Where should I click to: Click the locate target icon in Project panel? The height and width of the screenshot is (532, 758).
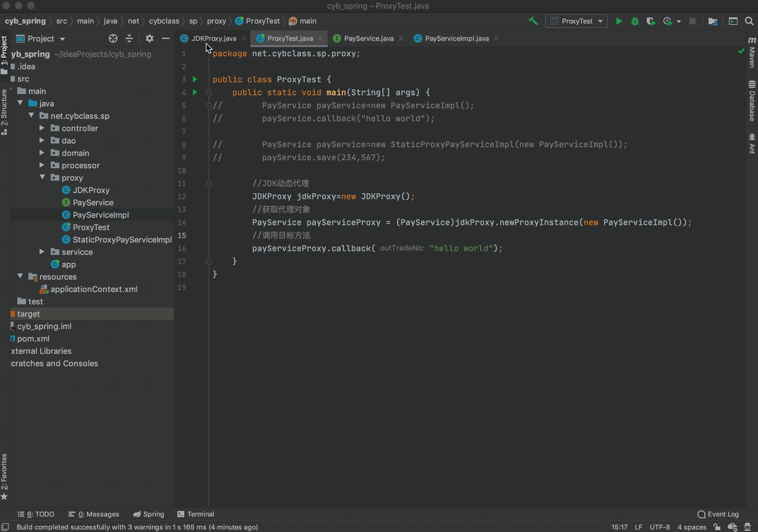tap(113, 39)
